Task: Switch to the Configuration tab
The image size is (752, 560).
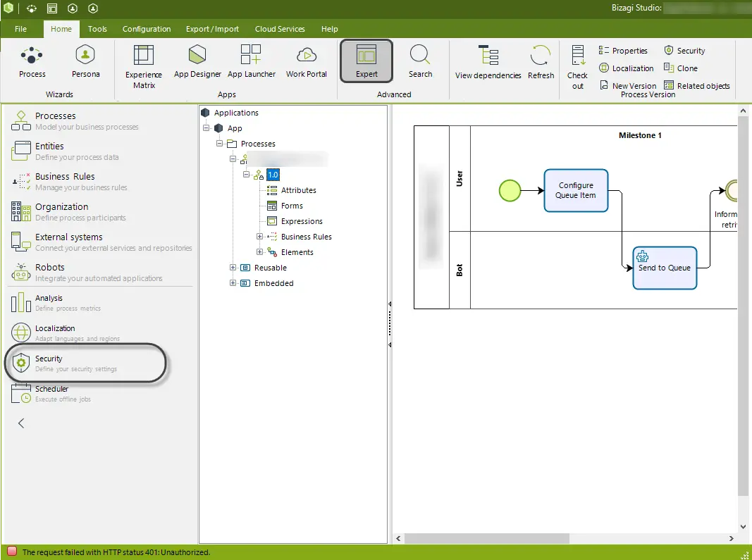Action: point(147,29)
